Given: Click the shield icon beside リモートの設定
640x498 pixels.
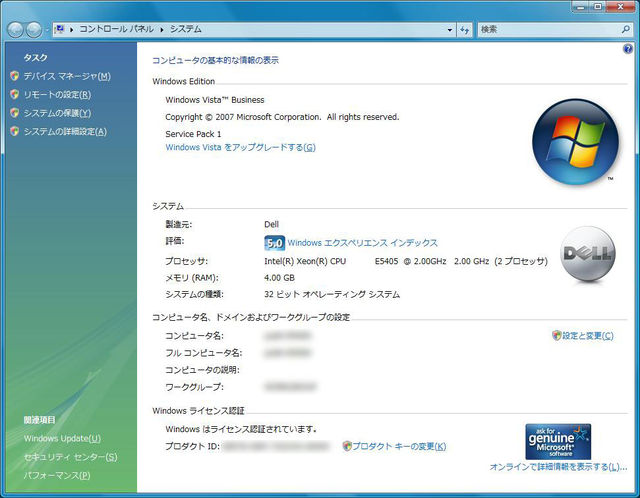Looking at the screenshot, I should 15,94.
